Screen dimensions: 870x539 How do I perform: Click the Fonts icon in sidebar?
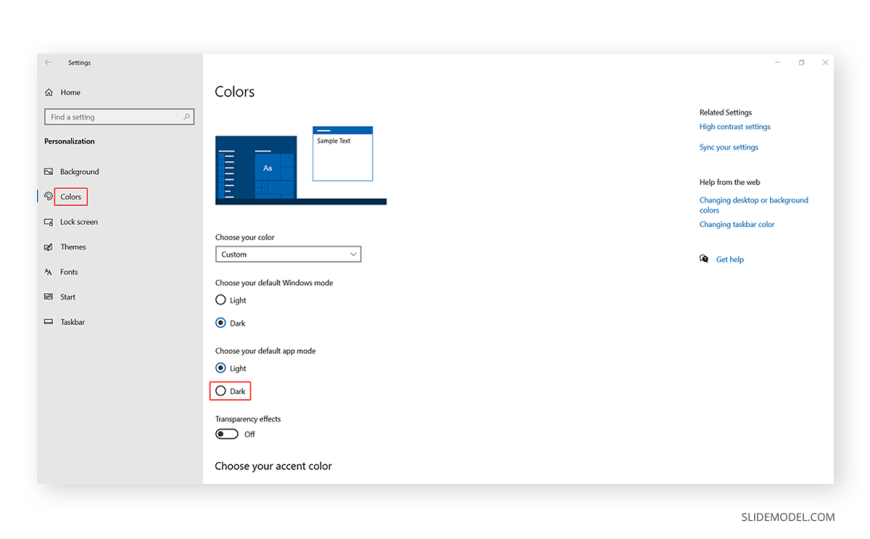[x=49, y=271]
